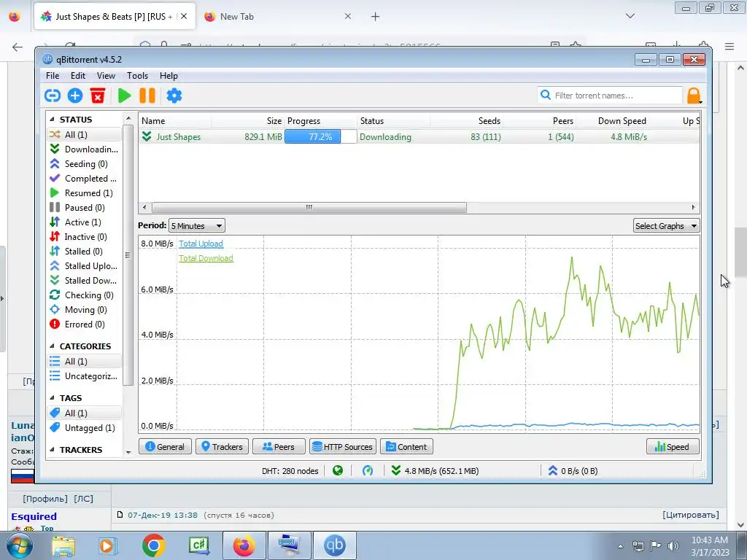
Task: Select the Seeding (0) filter
Action: pos(85,164)
